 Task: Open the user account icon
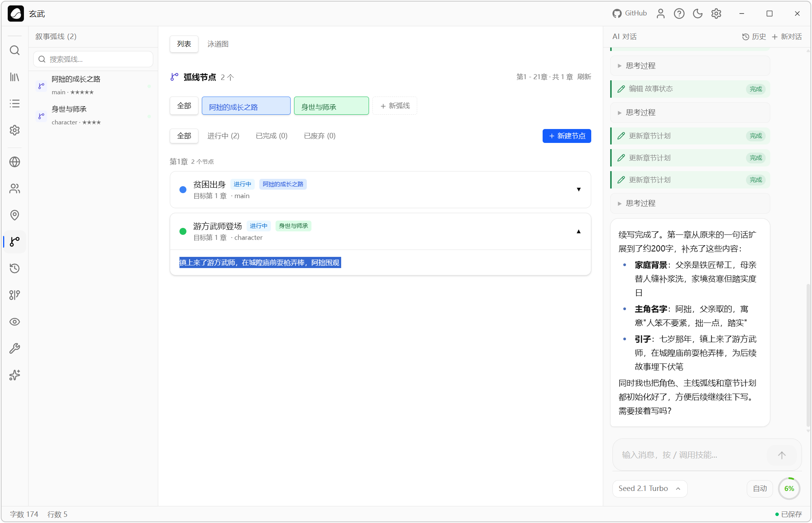661,14
